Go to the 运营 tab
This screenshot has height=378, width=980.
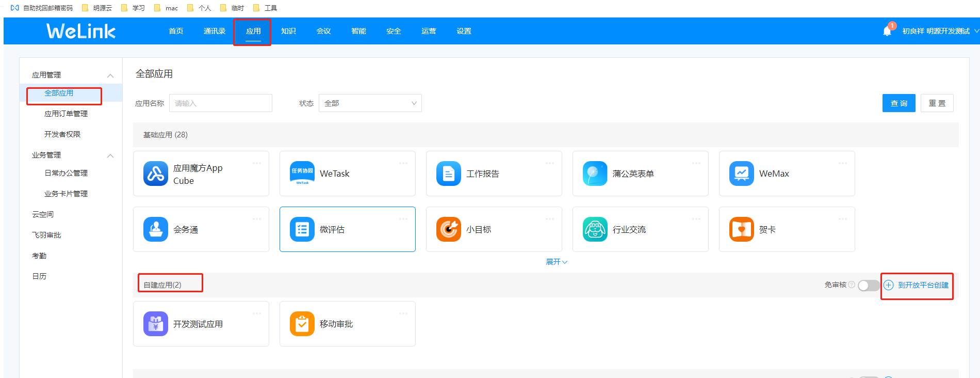click(x=429, y=31)
